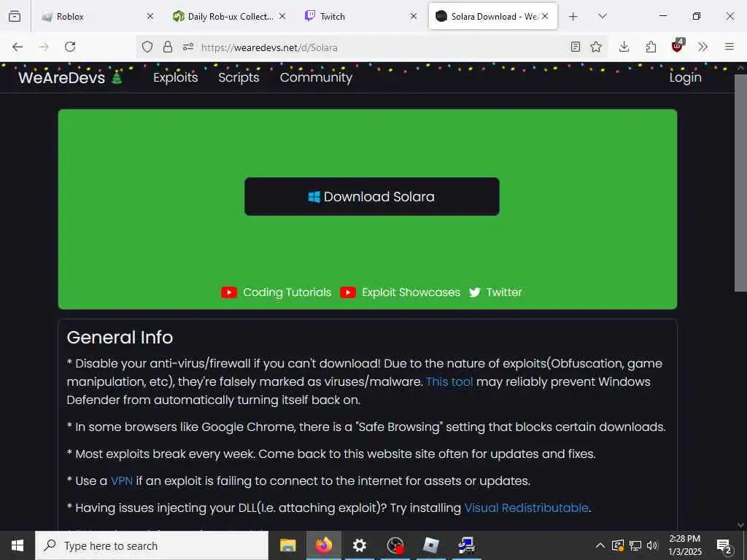747x560 pixels.
Task: Open Coding Tutorials YouTube link
Action: (x=287, y=292)
